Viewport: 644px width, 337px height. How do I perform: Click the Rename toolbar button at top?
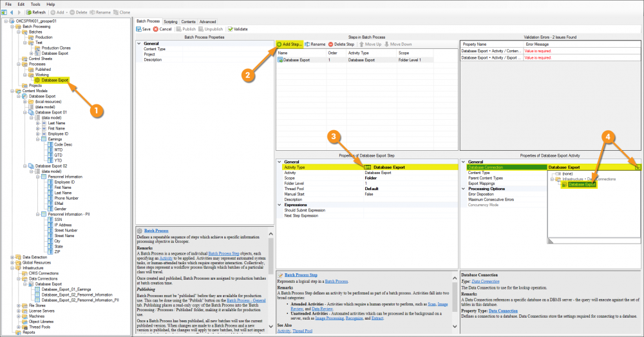pos(100,12)
